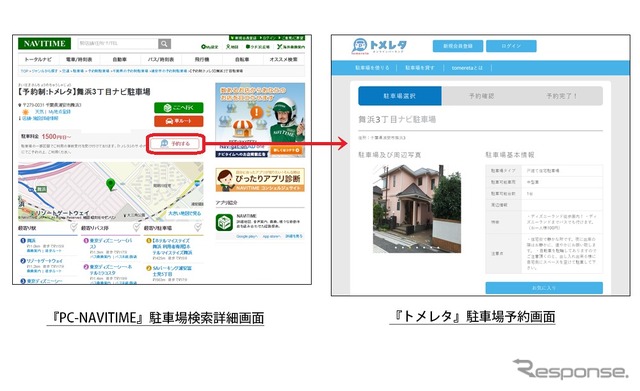Open the App store link
Image resolution: width=640 pixels, height=391 pixels.
[271, 236]
